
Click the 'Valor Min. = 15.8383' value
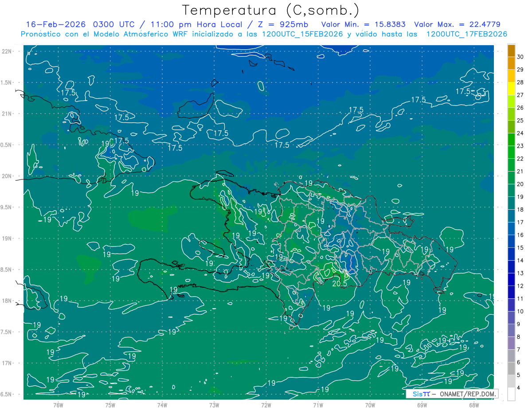pyautogui.click(x=364, y=24)
